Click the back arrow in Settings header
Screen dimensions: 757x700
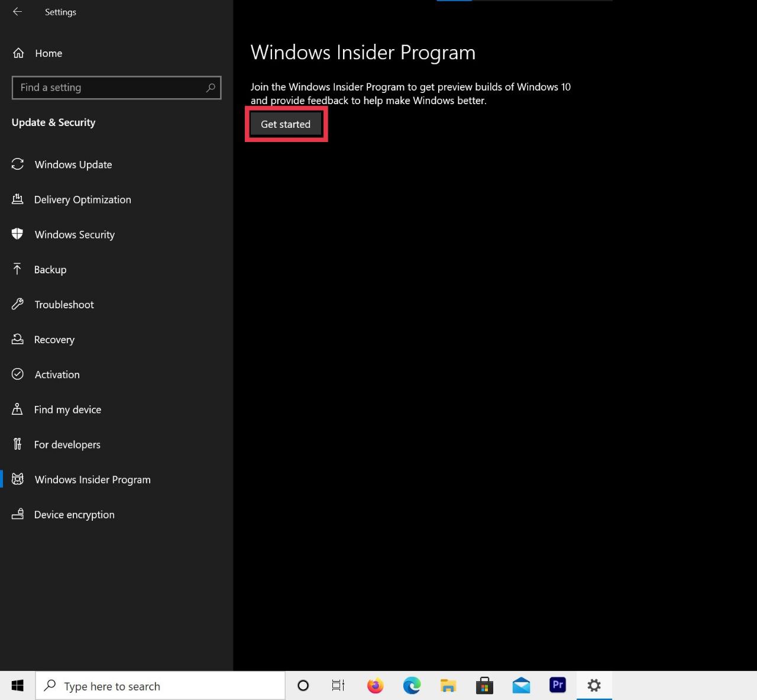tap(17, 12)
